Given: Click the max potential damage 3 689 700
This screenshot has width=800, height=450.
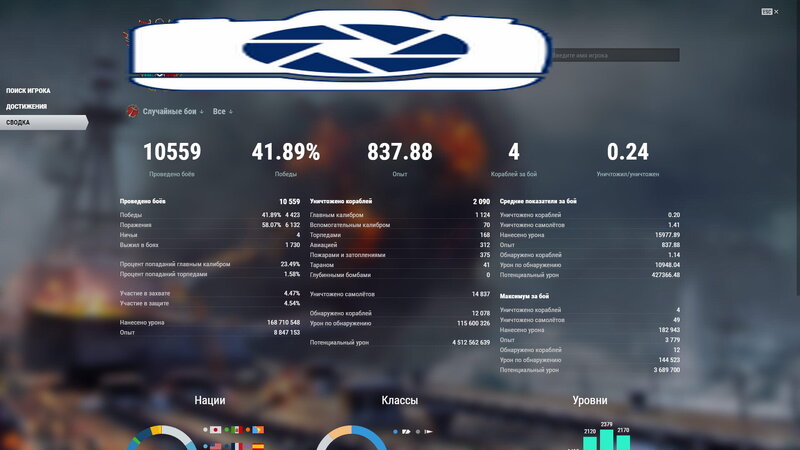Looking at the screenshot, I should click(x=667, y=369).
